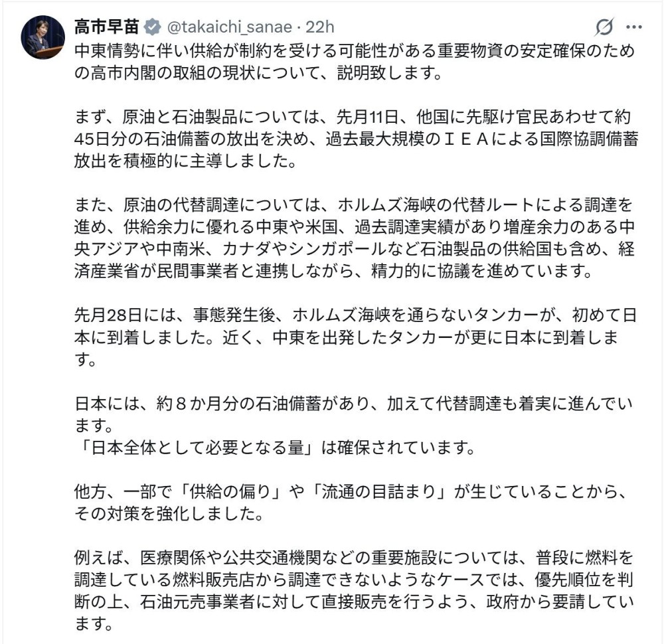The width and height of the screenshot is (664, 644).
Task: Click the line 「日本全体として必要となる量」は確保されています
Action: (x=276, y=447)
